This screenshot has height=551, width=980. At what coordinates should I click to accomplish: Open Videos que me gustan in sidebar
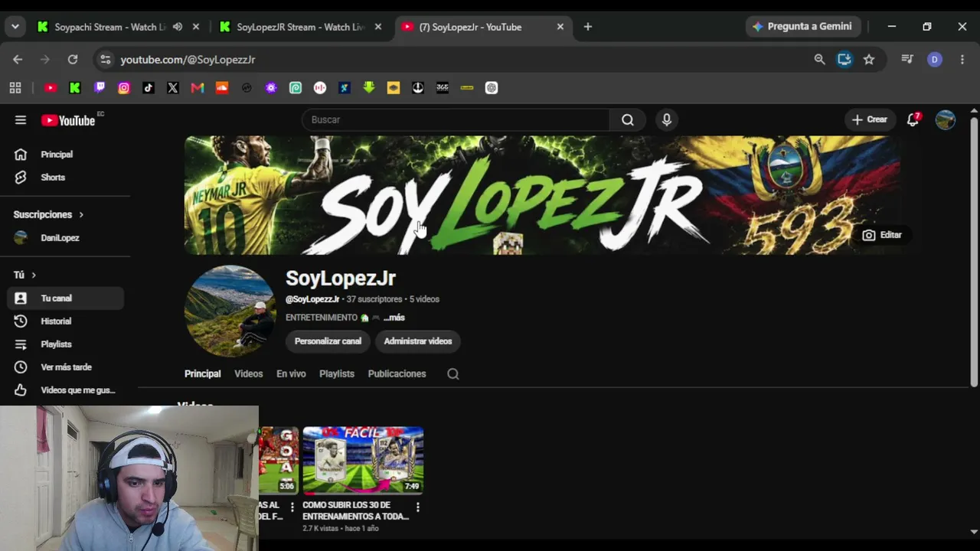click(x=65, y=390)
